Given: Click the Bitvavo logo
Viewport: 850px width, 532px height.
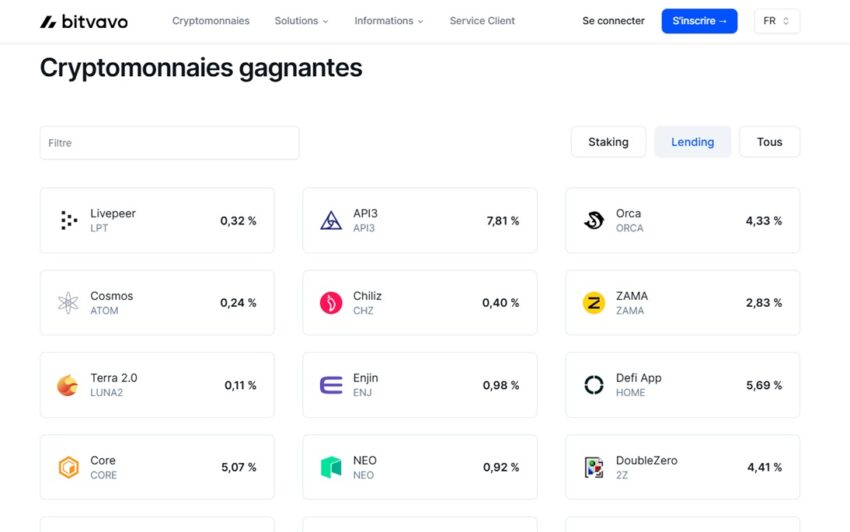Looking at the screenshot, I should point(84,22).
